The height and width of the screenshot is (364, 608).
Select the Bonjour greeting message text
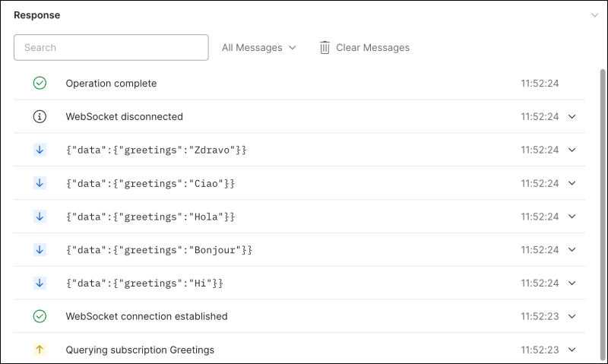point(159,250)
